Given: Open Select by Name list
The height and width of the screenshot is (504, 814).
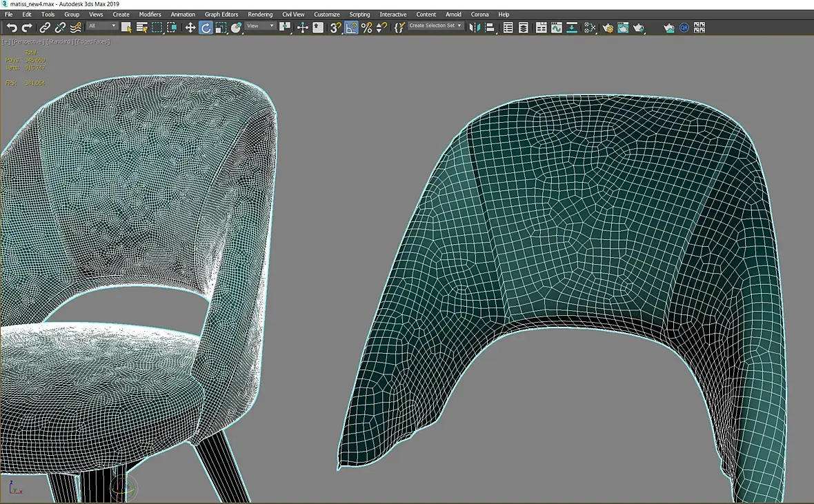Looking at the screenshot, I should (x=142, y=28).
